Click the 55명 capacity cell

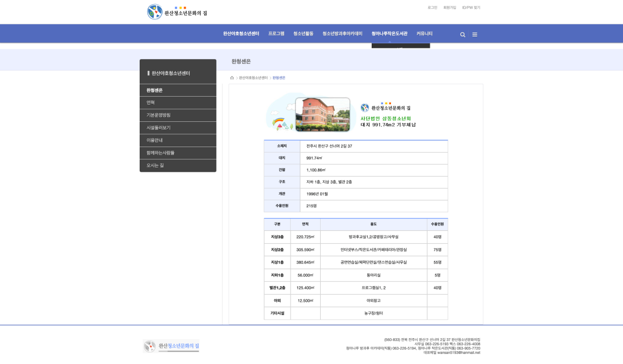tap(438, 263)
